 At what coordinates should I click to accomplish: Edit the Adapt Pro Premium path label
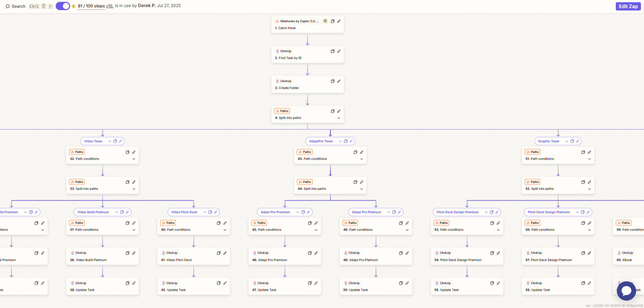click(308, 212)
